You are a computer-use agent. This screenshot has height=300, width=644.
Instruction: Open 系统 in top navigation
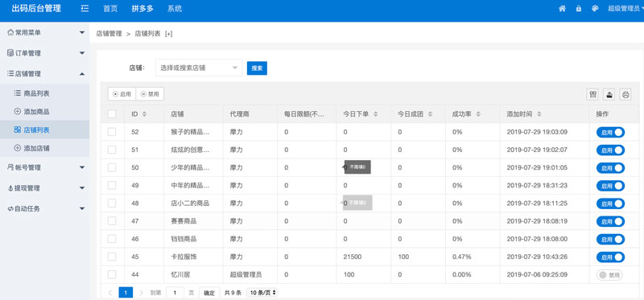pos(175,9)
